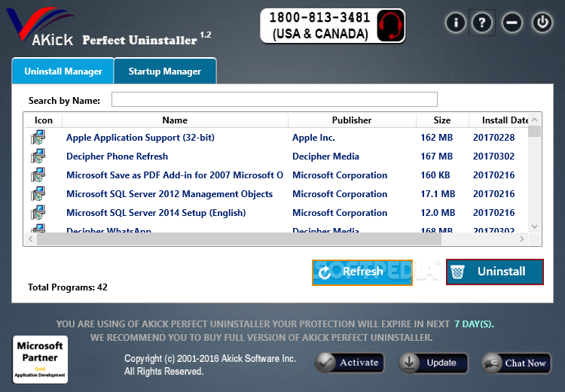Open the info (i) icon
Screen dimensions: 565x392
coord(456,23)
